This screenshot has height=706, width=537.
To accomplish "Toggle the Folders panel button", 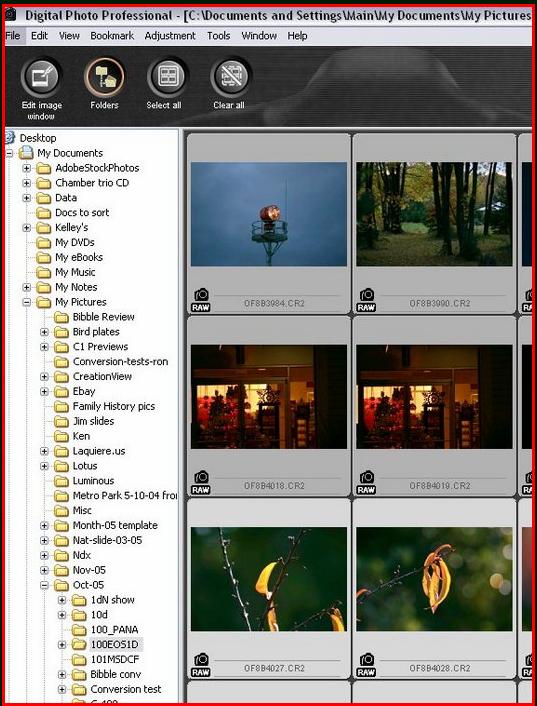I will click(104, 77).
